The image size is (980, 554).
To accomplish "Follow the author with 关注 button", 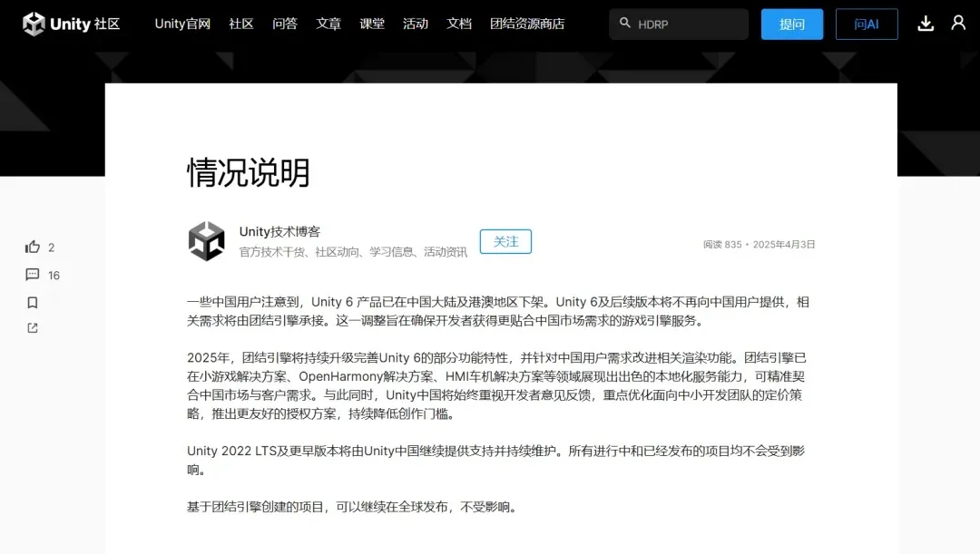I will (x=505, y=242).
